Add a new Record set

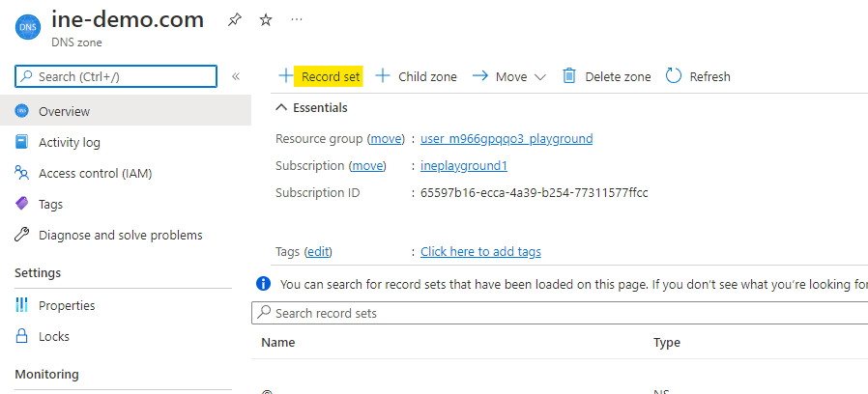point(320,76)
